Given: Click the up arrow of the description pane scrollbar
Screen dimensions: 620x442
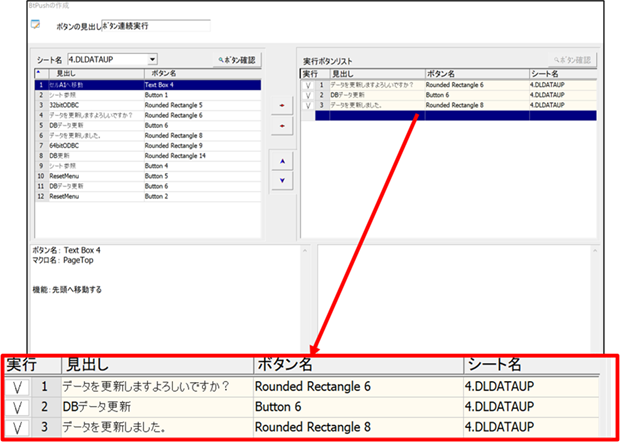Looking at the screenshot, I should click(x=304, y=251).
